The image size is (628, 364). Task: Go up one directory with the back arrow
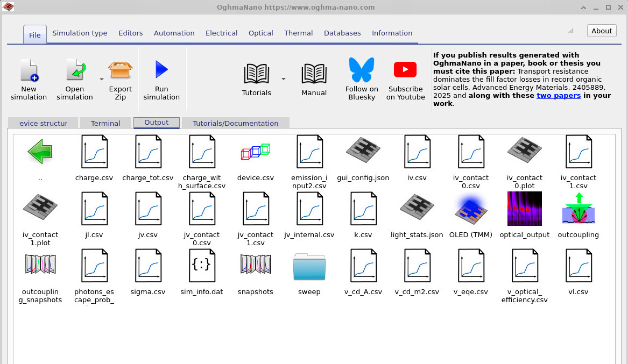[40, 151]
